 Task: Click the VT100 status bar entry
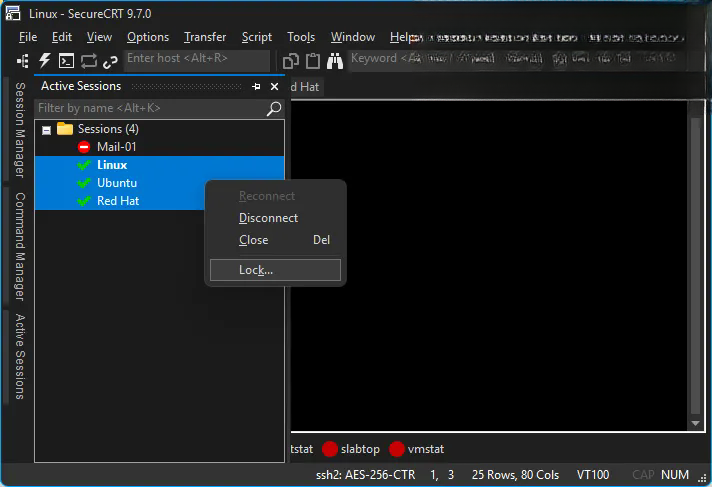(x=593, y=475)
